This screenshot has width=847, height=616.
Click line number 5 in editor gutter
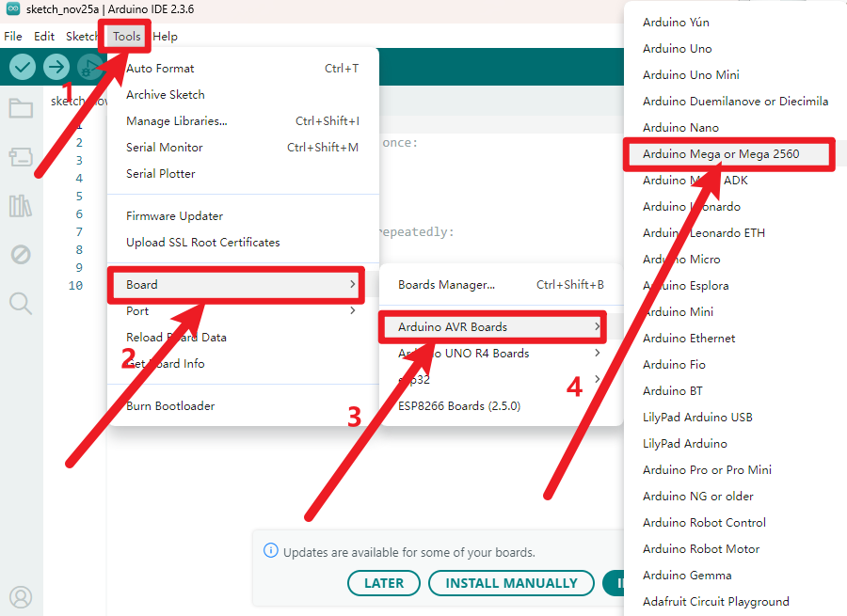(79, 196)
